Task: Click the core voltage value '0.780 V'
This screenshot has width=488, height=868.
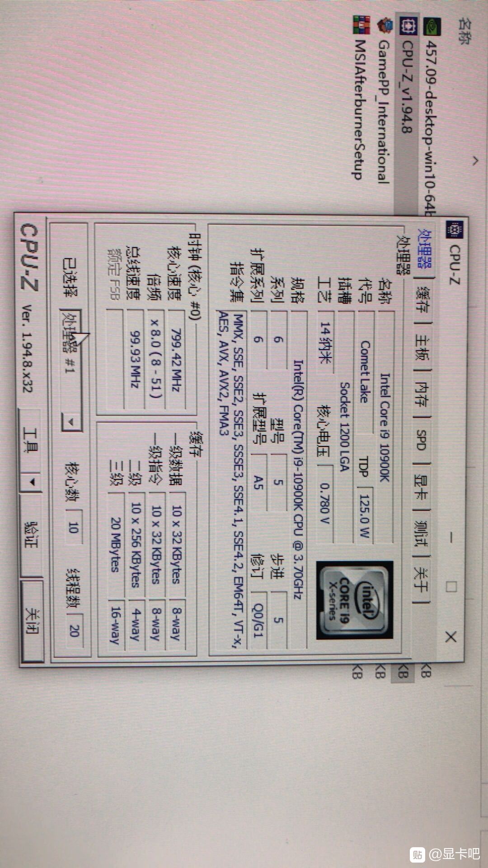Action: coord(325,503)
